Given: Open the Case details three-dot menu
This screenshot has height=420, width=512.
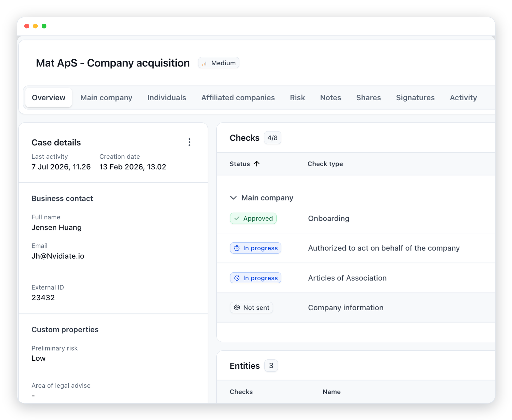Looking at the screenshot, I should [189, 142].
